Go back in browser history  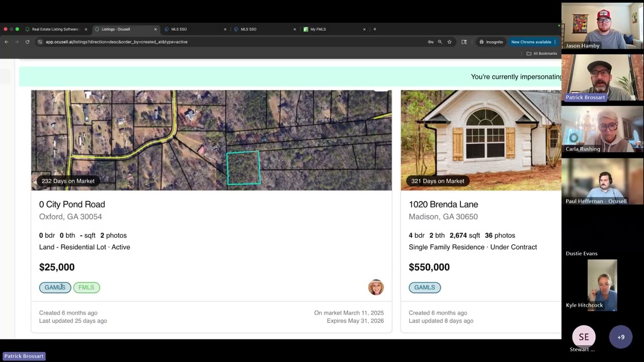click(7, 42)
